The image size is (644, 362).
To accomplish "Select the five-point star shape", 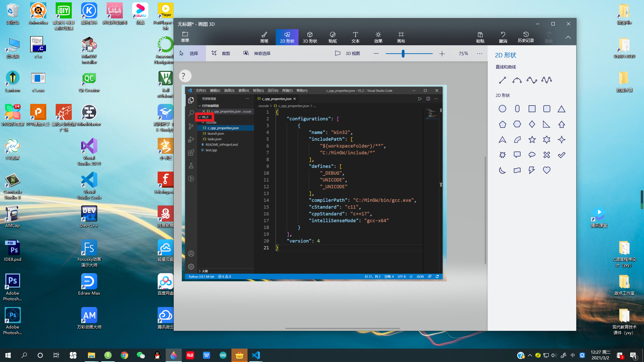I will tap(532, 140).
